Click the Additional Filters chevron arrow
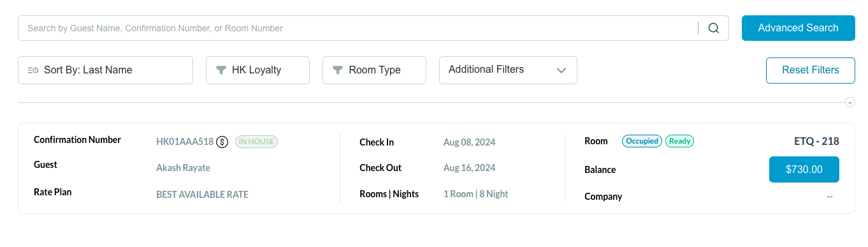The image size is (868, 247). (x=561, y=70)
